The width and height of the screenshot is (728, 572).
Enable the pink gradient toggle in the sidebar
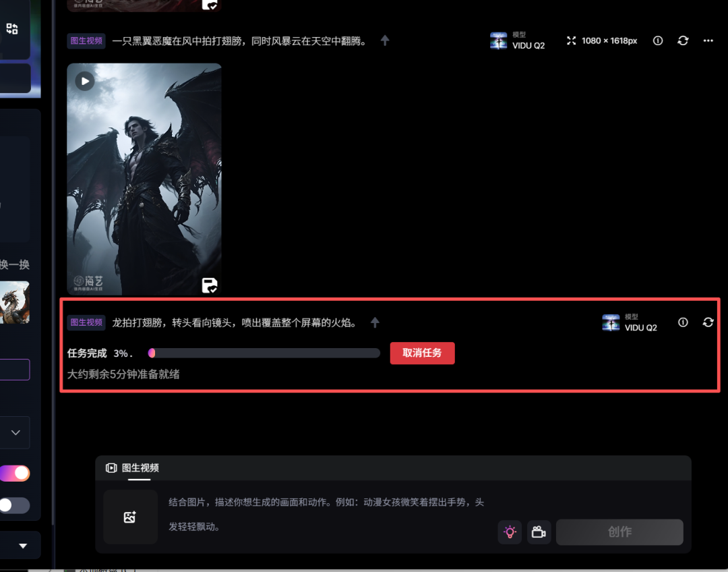(15, 473)
